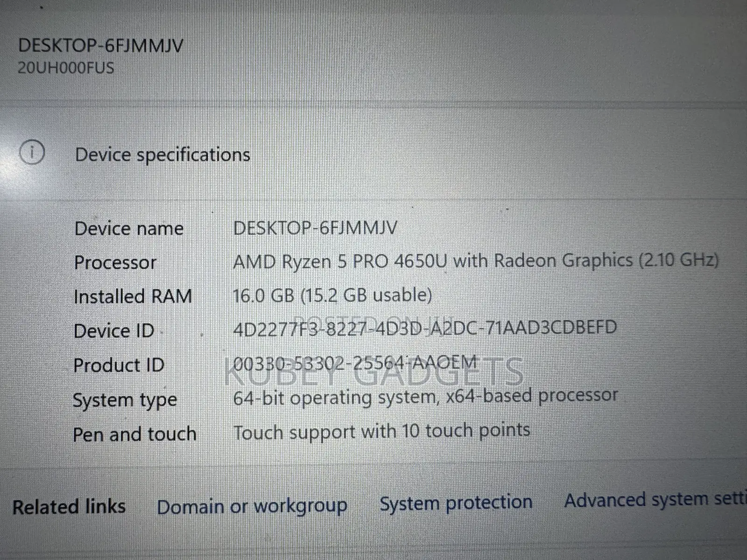Select the DESKTOP-6FJMMJV title at top
This screenshot has width=747, height=560.
(x=101, y=46)
